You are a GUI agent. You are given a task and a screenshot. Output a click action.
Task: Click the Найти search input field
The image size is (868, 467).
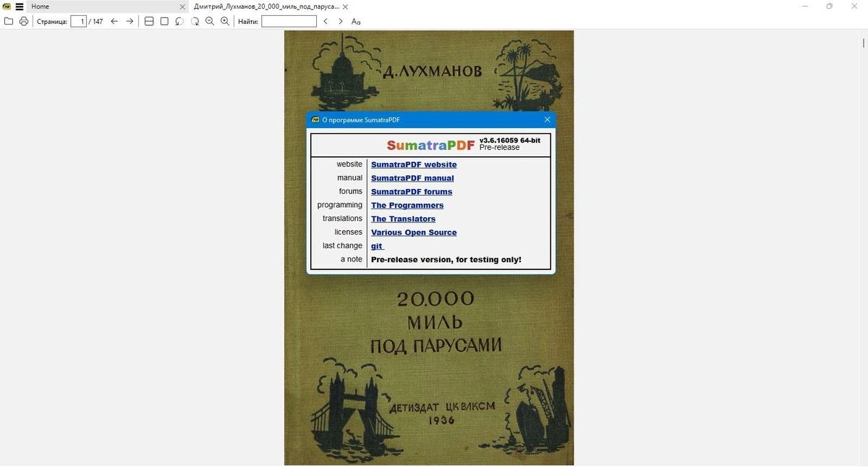289,21
